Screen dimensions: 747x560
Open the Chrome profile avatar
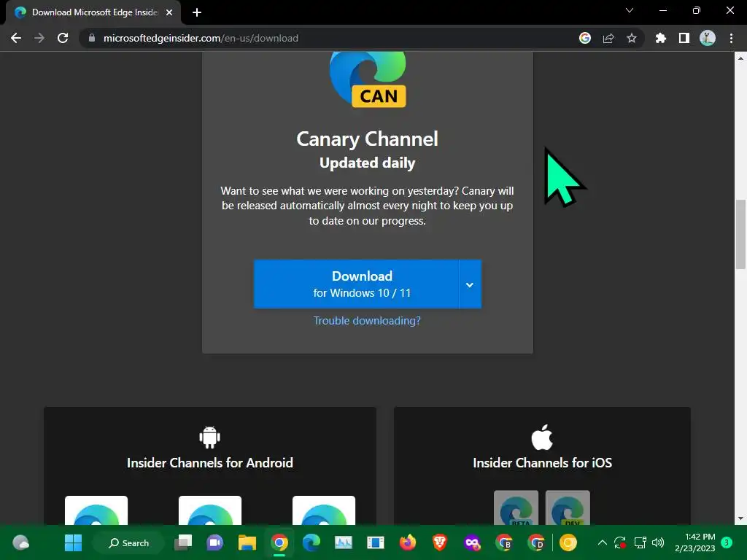pyautogui.click(x=708, y=38)
